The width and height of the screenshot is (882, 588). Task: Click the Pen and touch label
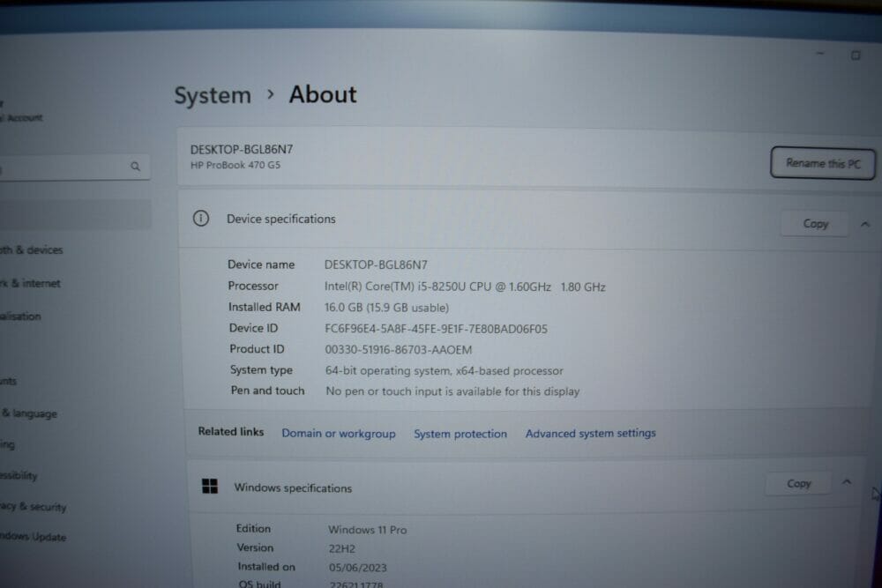[267, 391]
